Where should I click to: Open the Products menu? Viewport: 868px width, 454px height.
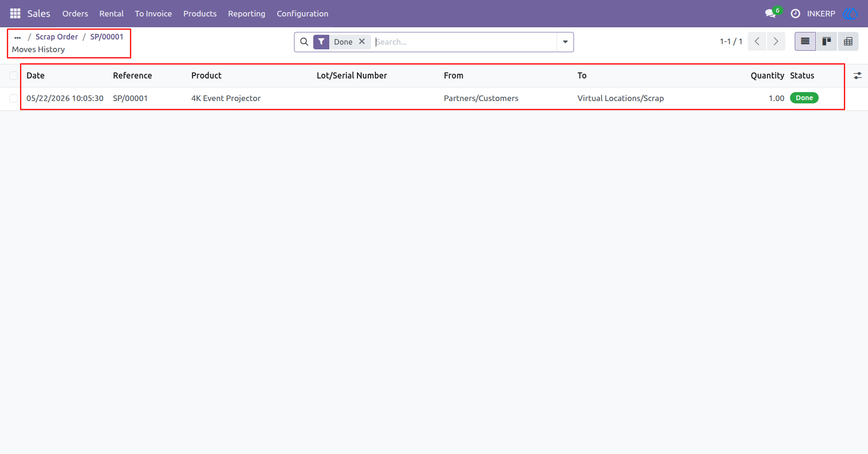(x=200, y=14)
